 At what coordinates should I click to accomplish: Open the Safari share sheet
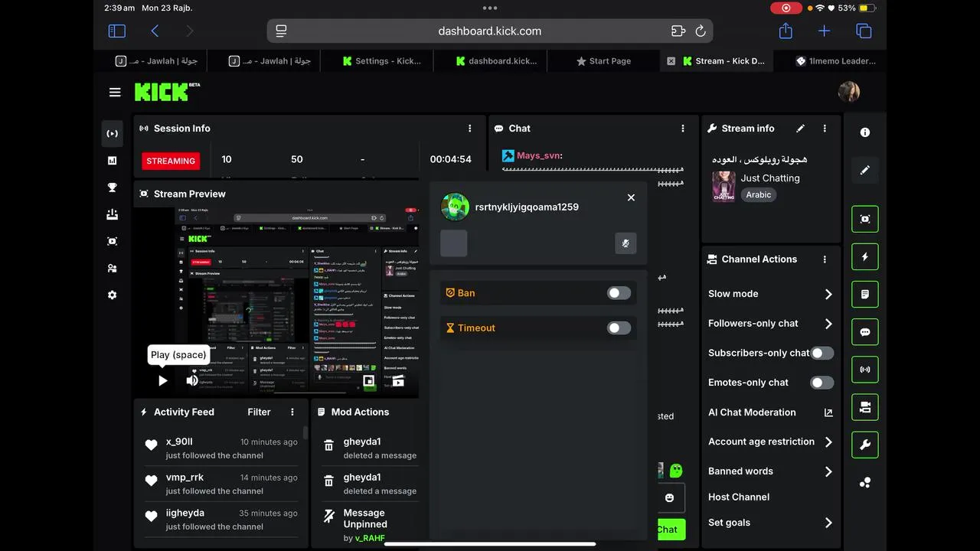(786, 31)
